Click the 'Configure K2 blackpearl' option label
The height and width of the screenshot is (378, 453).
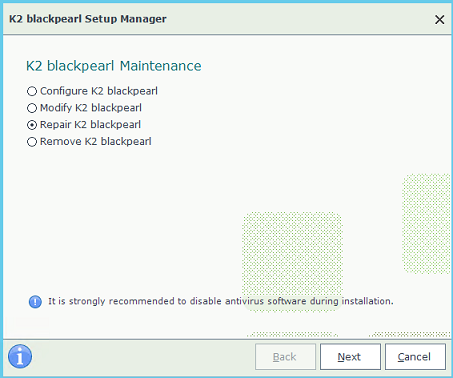click(99, 91)
